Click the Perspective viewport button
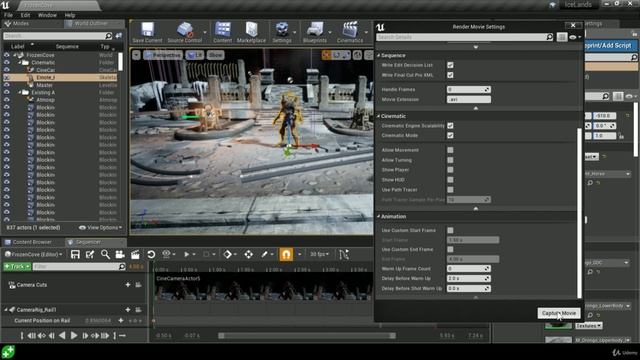This screenshot has height=360, width=640. pyautogui.click(x=163, y=55)
